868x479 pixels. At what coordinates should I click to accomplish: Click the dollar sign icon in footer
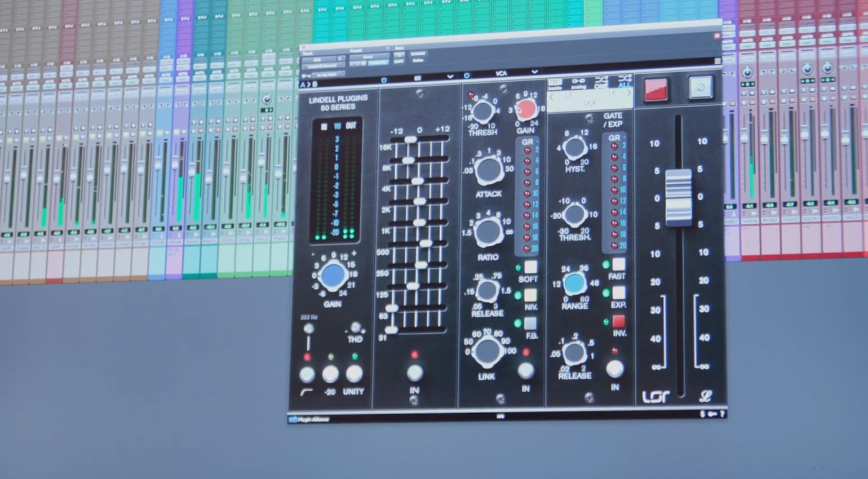coord(702,414)
